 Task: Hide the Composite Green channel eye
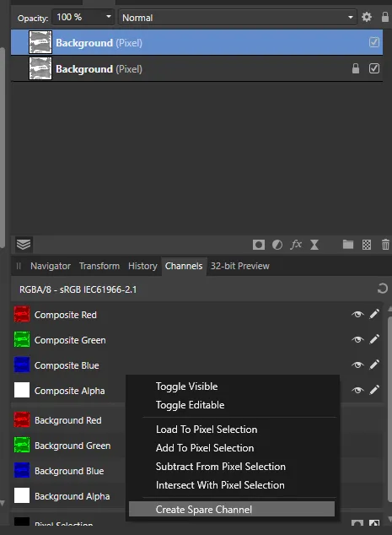point(357,339)
